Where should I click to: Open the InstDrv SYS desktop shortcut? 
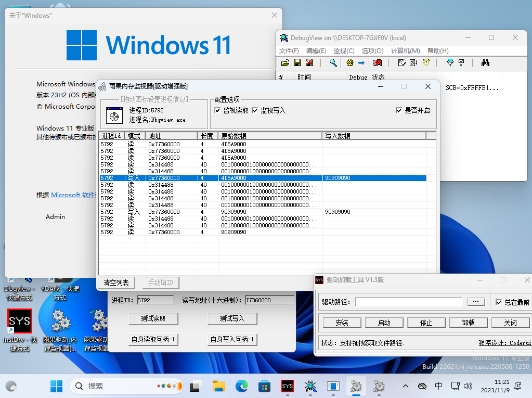pos(20,321)
